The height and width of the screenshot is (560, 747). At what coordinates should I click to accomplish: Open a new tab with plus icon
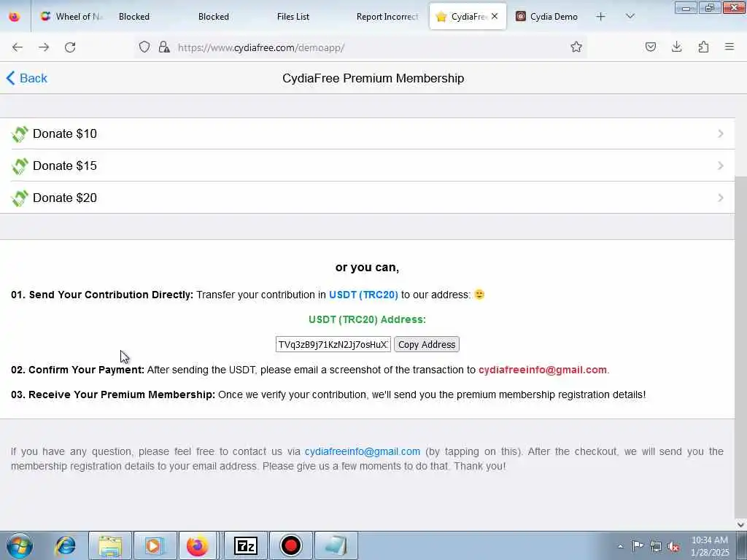601,17
